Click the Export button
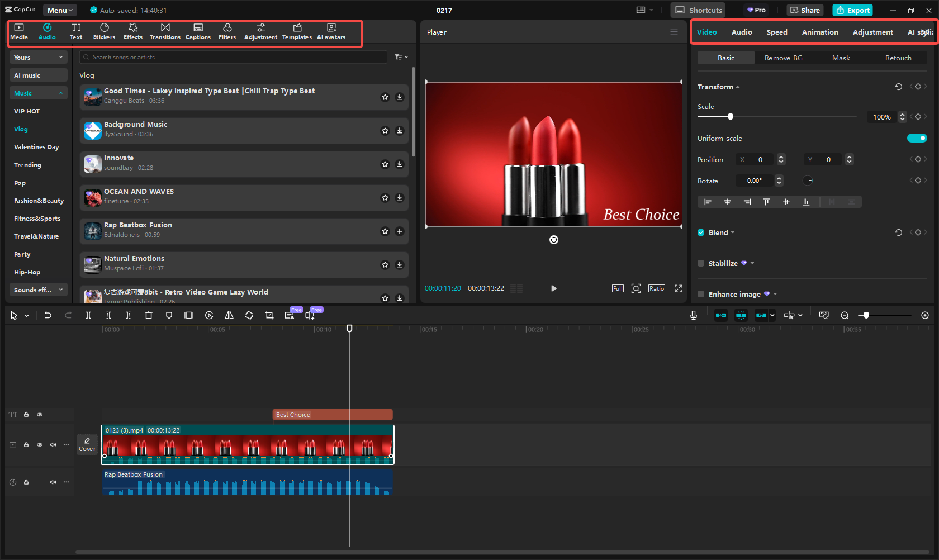The image size is (939, 560). (x=852, y=10)
